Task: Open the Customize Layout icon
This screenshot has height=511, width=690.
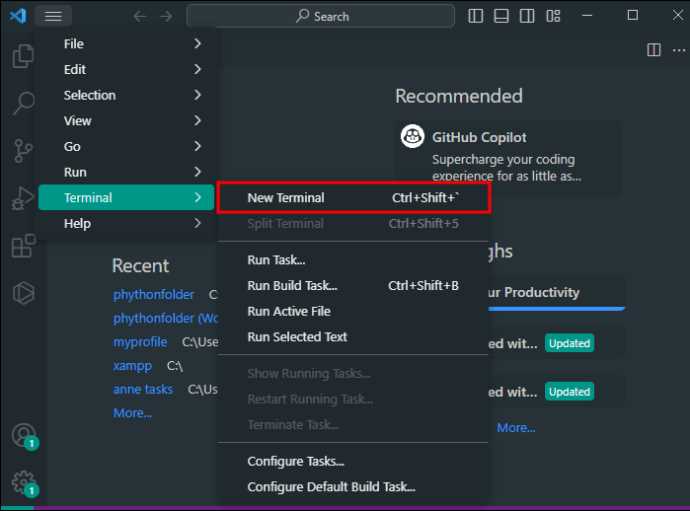Action: click(553, 16)
